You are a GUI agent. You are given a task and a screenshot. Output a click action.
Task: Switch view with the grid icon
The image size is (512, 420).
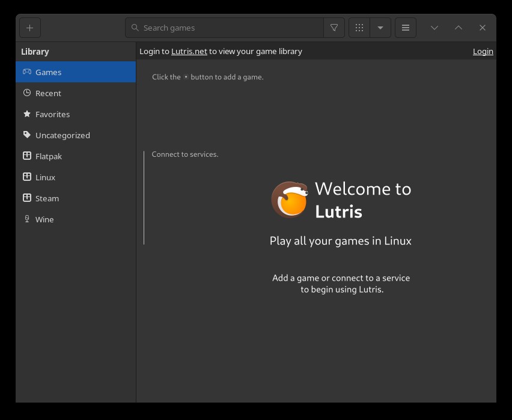pyautogui.click(x=359, y=28)
